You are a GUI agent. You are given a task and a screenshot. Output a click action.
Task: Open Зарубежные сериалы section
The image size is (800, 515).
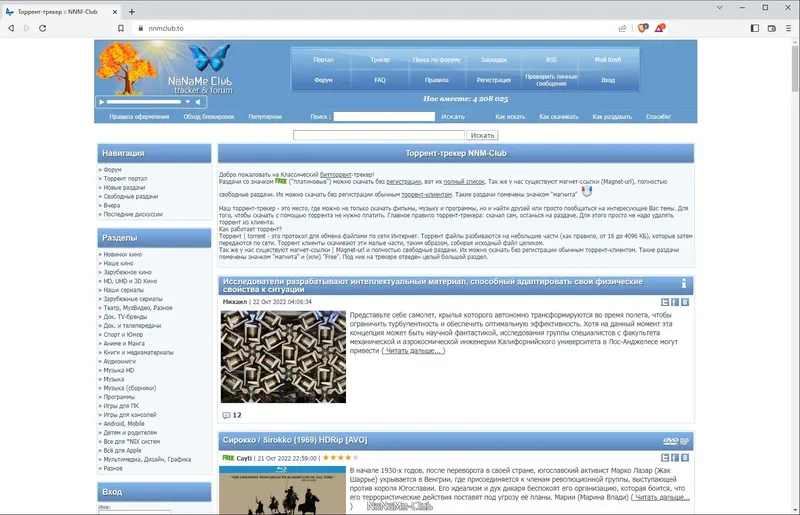(x=133, y=299)
